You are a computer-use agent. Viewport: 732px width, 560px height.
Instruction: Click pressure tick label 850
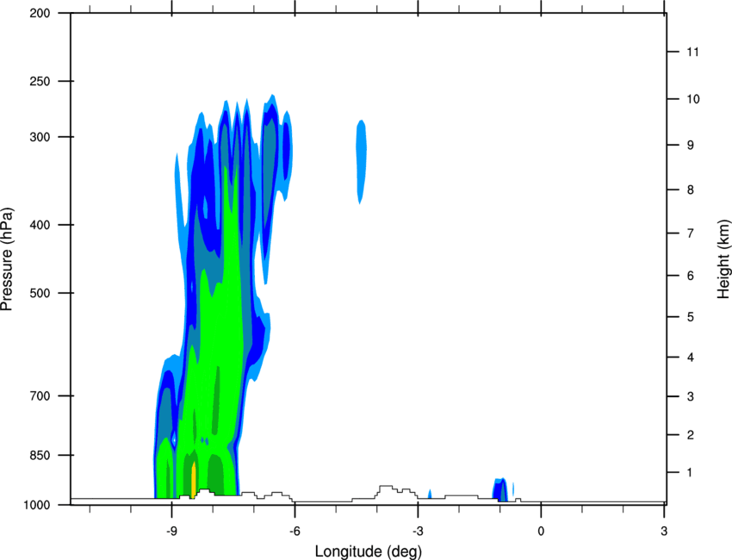pyautogui.click(x=40, y=455)
